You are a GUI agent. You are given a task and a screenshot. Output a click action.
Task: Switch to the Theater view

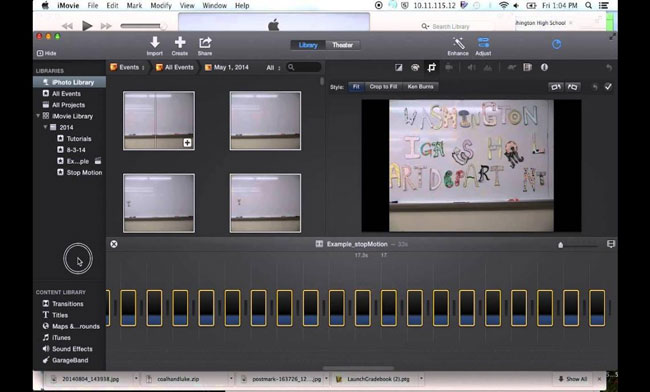pyautogui.click(x=342, y=45)
